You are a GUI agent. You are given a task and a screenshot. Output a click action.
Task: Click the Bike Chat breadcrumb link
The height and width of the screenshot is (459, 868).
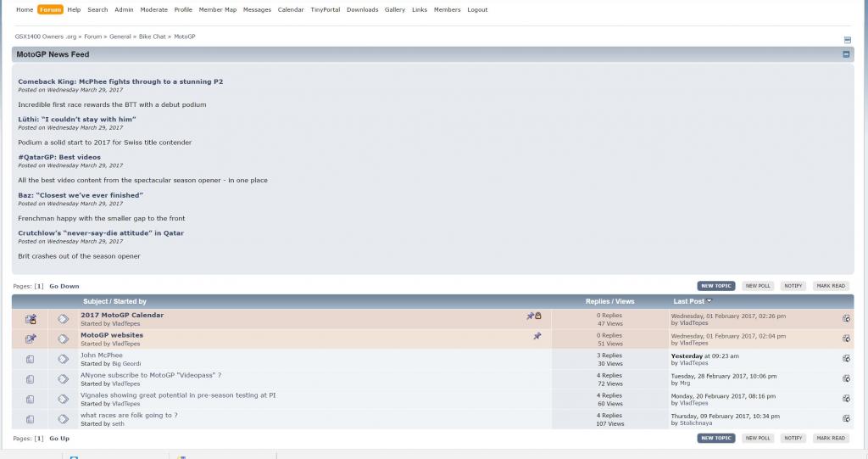click(153, 36)
